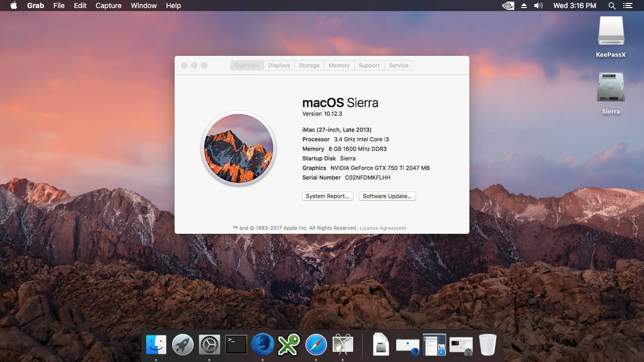The height and width of the screenshot is (362, 644).
Task: Select the Overview tab
Action: click(247, 65)
